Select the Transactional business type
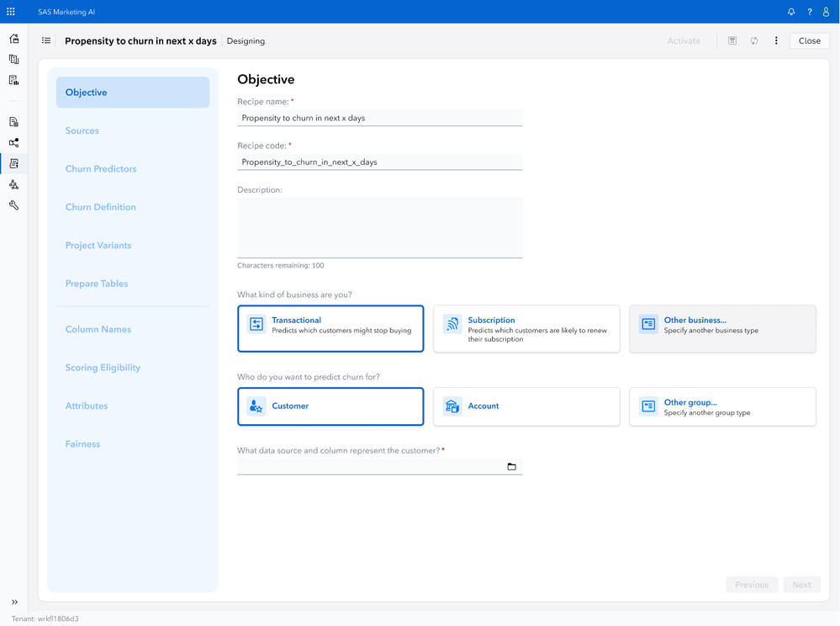Screen dimensions: 840x626 [330, 328]
